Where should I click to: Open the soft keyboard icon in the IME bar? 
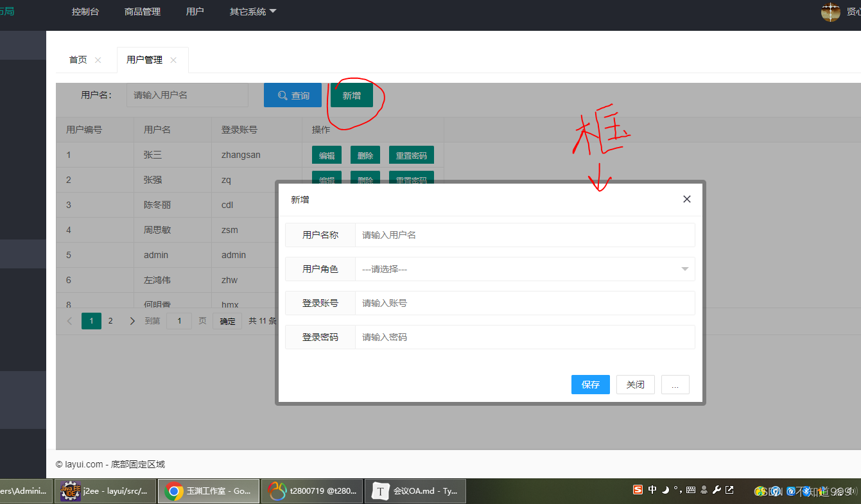[x=691, y=490]
